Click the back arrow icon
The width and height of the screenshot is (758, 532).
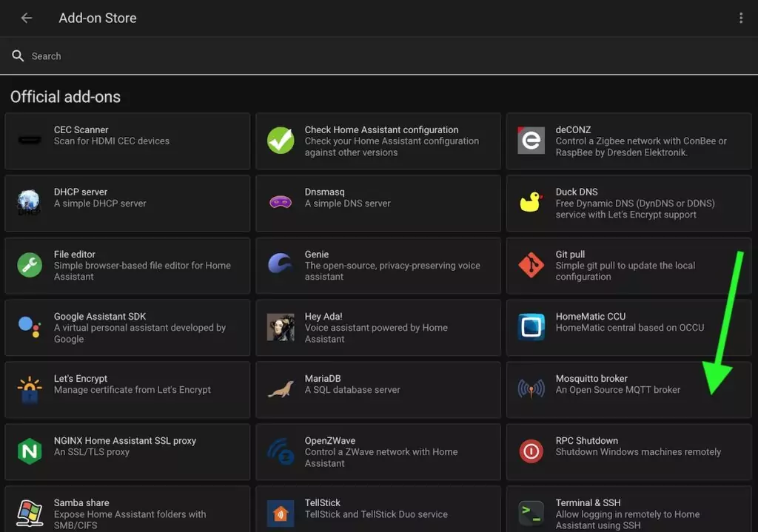pyautogui.click(x=27, y=18)
